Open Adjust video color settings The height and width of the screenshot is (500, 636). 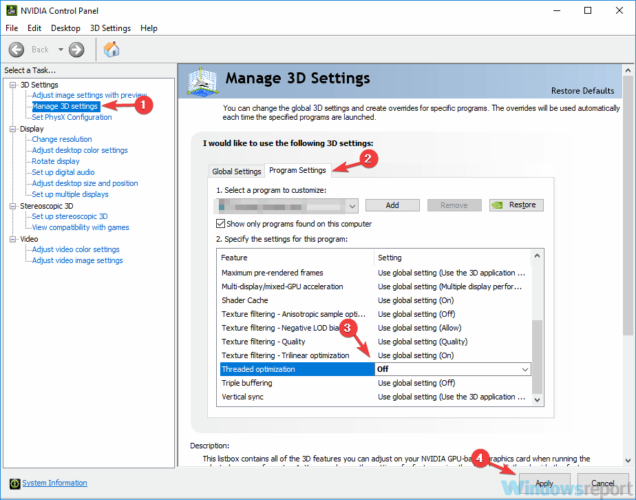click(76, 249)
